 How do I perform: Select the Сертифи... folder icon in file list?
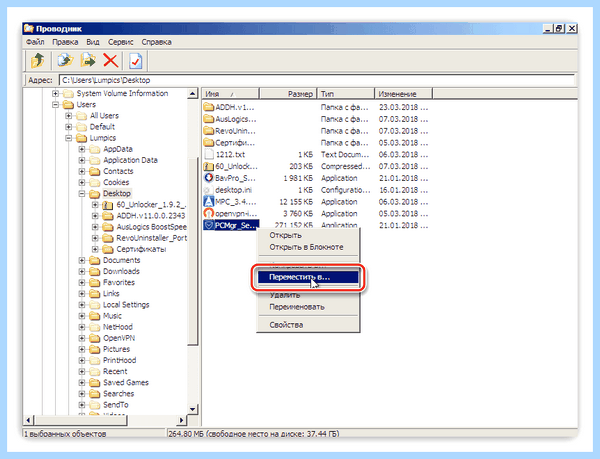pyautogui.click(x=209, y=143)
